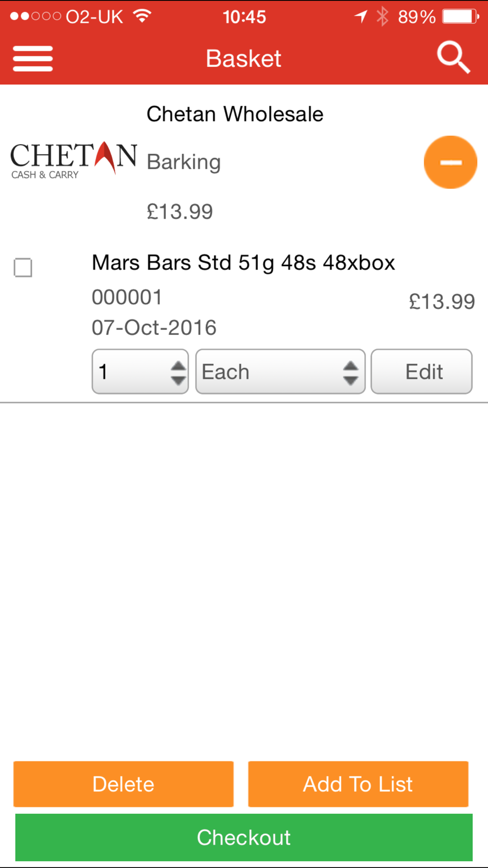Proceed to Checkout
This screenshot has width=488, height=868.
[x=244, y=837]
